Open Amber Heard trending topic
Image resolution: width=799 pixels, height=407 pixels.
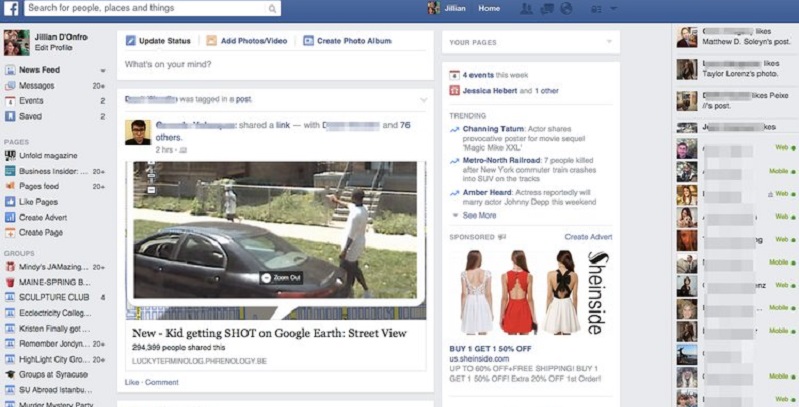pos(487,192)
